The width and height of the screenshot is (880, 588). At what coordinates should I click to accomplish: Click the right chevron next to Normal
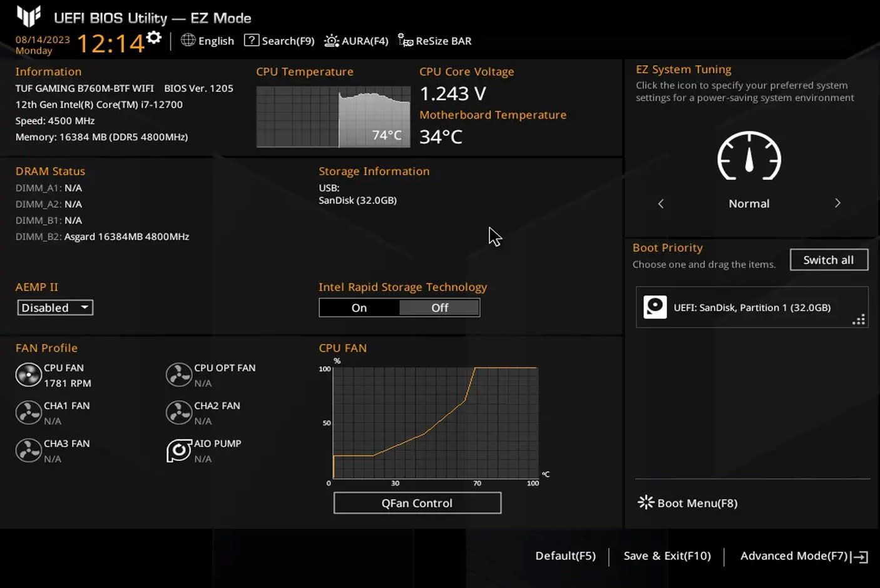point(837,203)
